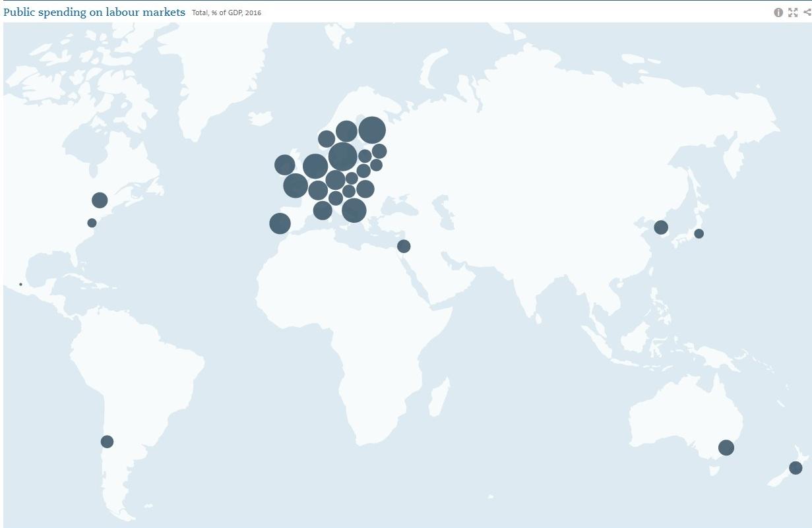Image resolution: width=812 pixels, height=528 pixels.
Task: Select the tiny dot over Mexico
Action: click(20, 284)
